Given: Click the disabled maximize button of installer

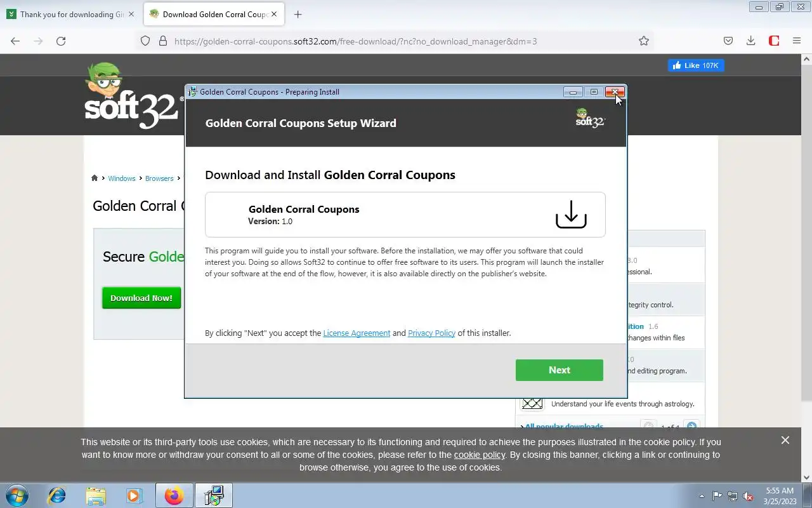Looking at the screenshot, I should click(594, 92).
